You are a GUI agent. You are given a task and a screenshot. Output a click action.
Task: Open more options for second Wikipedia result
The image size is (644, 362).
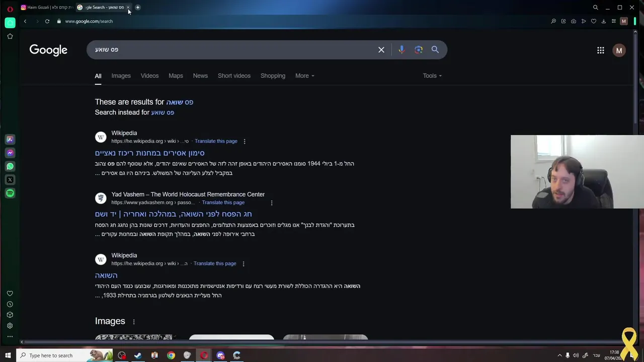[x=244, y=263]
